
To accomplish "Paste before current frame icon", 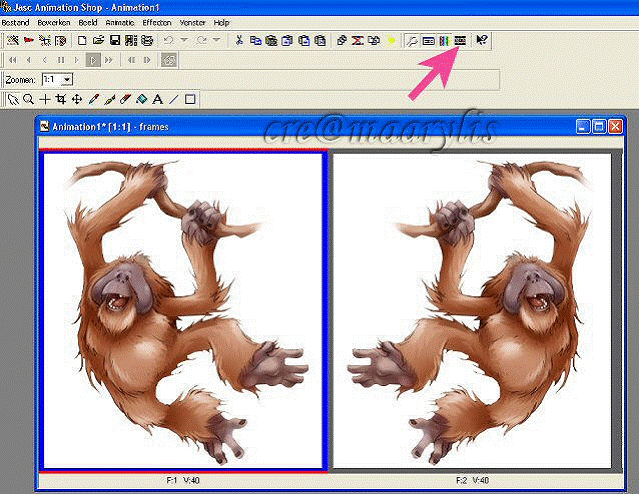I will pos(304,40).
